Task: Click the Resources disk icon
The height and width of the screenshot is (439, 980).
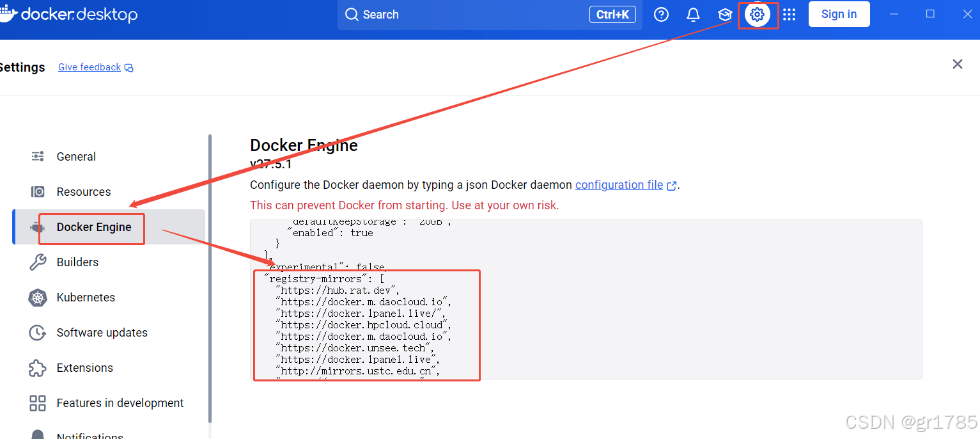Action: tap(38, 192)
